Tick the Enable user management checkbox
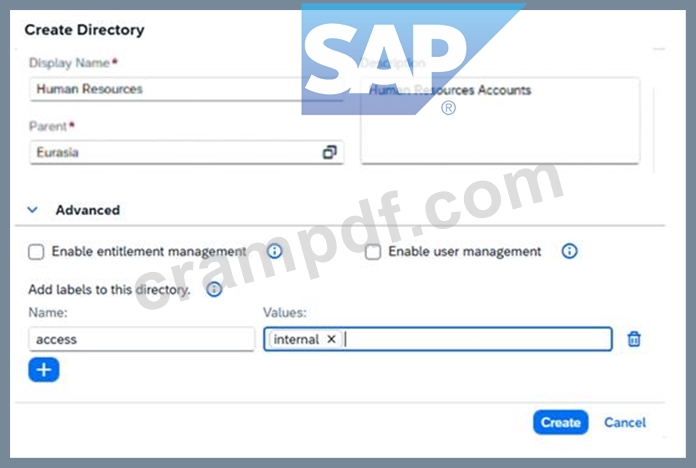Screen dimensions: 696x468 (x=373, y=252)
